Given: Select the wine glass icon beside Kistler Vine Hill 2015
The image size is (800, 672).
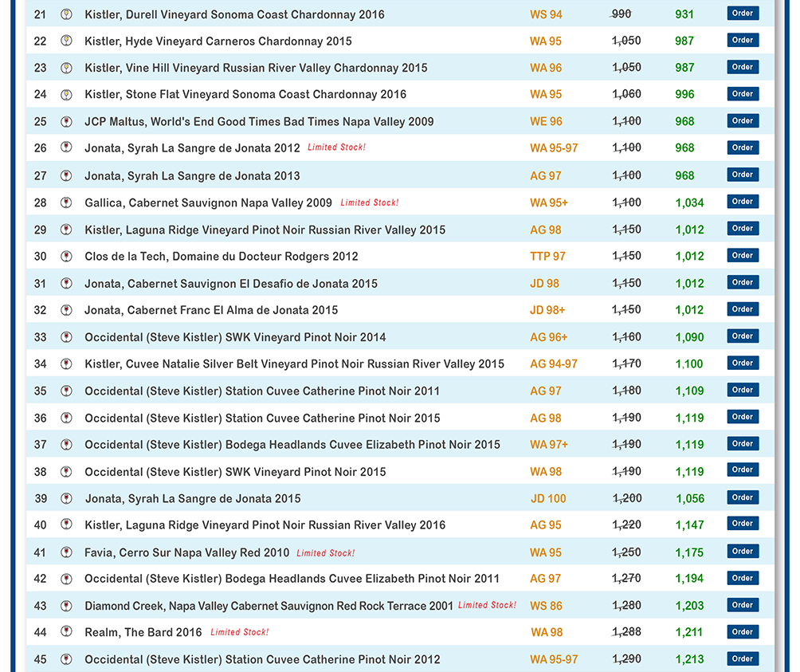Looking at the screenshot, I should [x=66, y=67].
